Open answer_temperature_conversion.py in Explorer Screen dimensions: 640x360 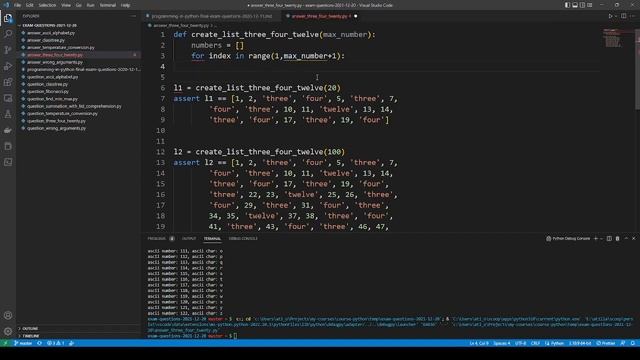[x=60, y=48]
